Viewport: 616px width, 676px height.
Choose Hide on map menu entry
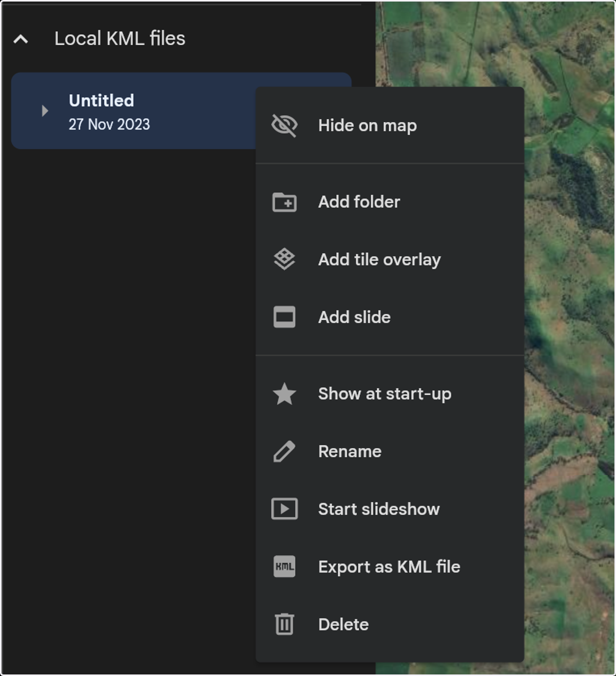pos(390,125)
